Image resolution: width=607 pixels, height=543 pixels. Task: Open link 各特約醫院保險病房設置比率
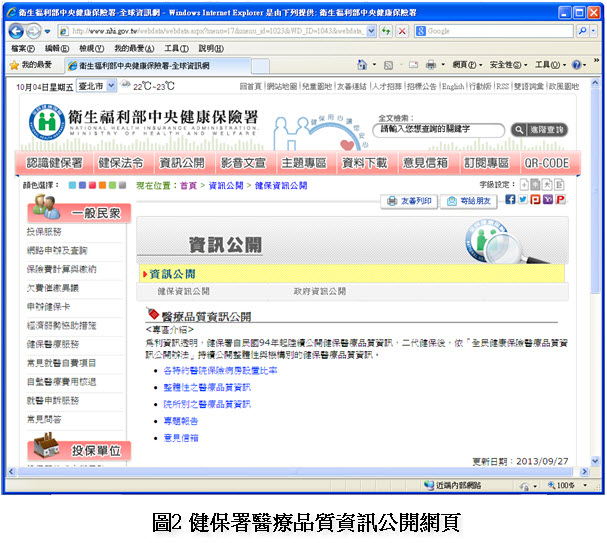220,371
